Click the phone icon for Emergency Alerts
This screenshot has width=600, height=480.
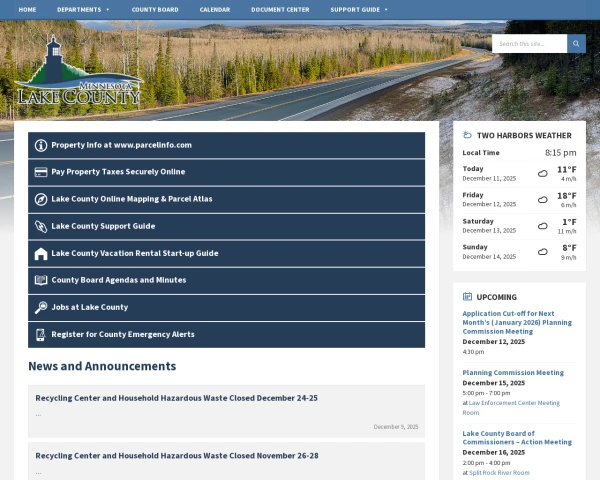click(41, 335)
